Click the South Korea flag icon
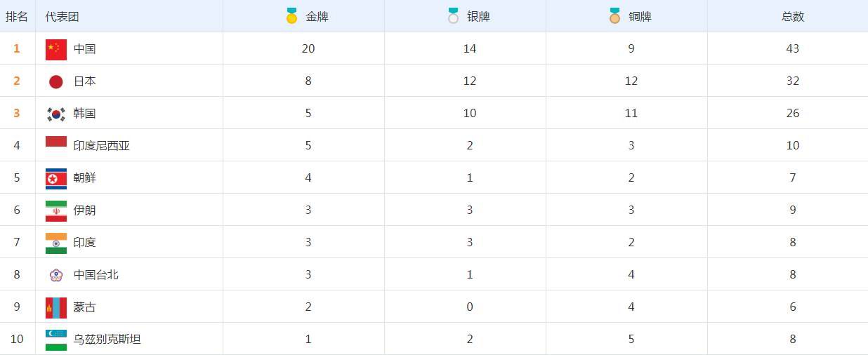Screen dimensions: 868x355 click(x=56, y=114)
